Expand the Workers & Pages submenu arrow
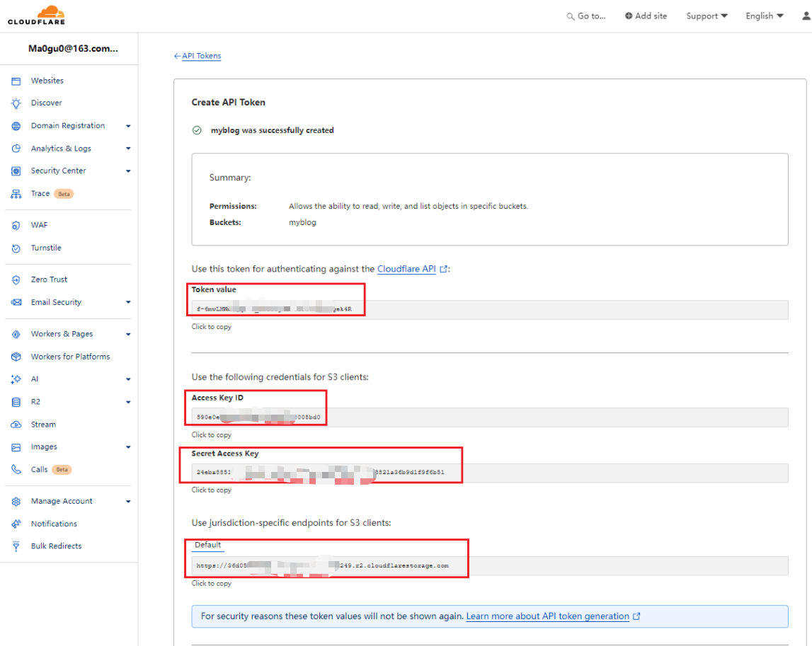The image size is (812, 646). coord(128,335)
